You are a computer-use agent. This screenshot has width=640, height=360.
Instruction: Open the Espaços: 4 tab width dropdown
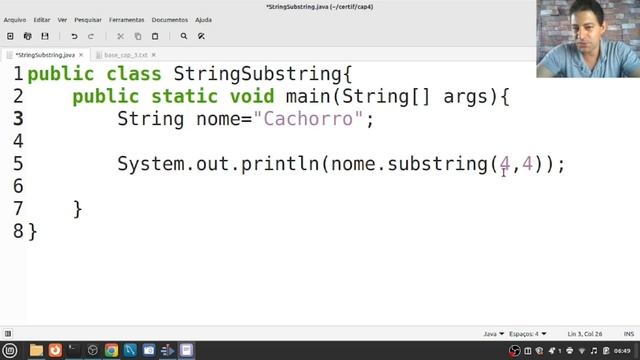point(527,334)
